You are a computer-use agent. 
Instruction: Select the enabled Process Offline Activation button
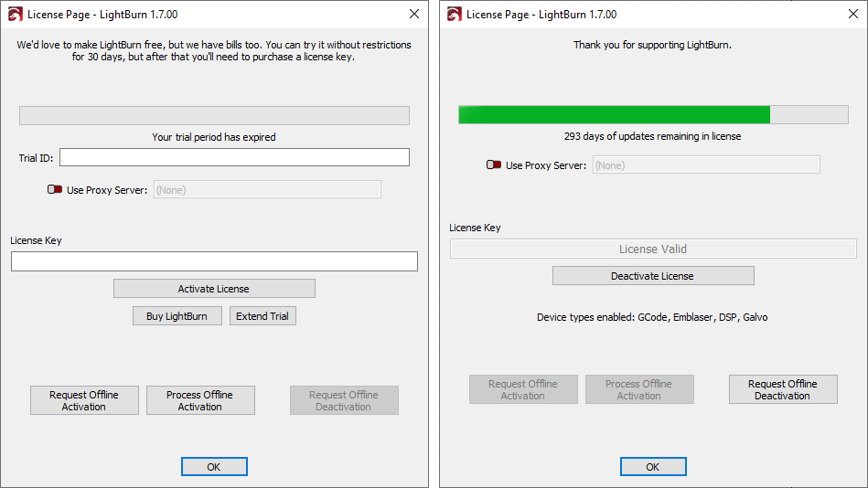click(200, 400)
